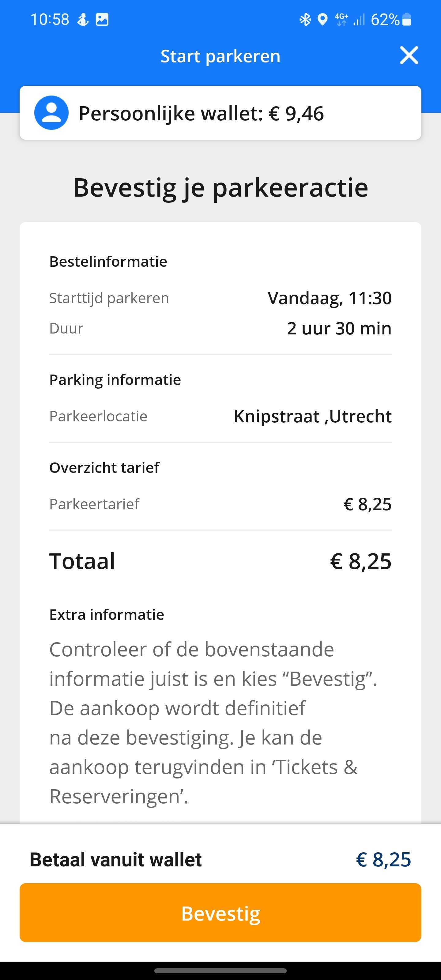The image size is (441, 980).
Task: Tap the Parkeertarief € 8,25 row
Action: (220, 504)
